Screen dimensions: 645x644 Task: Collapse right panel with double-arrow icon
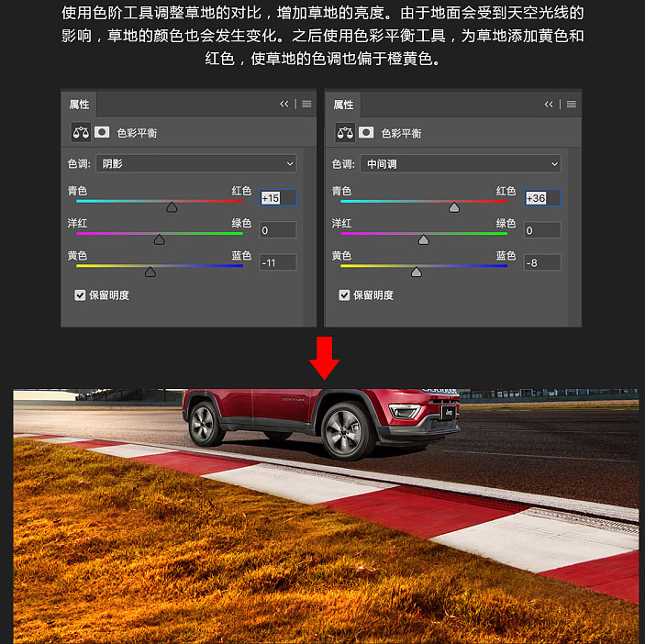point(549,105)
